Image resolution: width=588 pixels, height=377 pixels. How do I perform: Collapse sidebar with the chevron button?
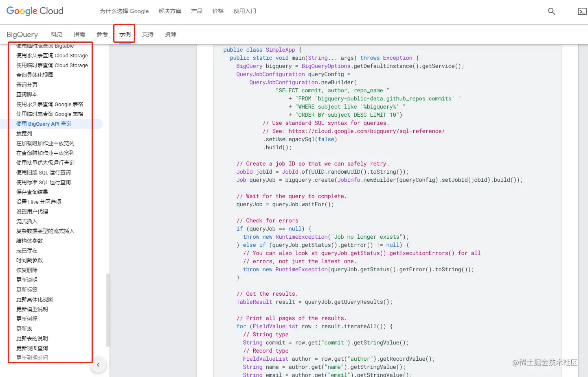click(x=98, y=365)
